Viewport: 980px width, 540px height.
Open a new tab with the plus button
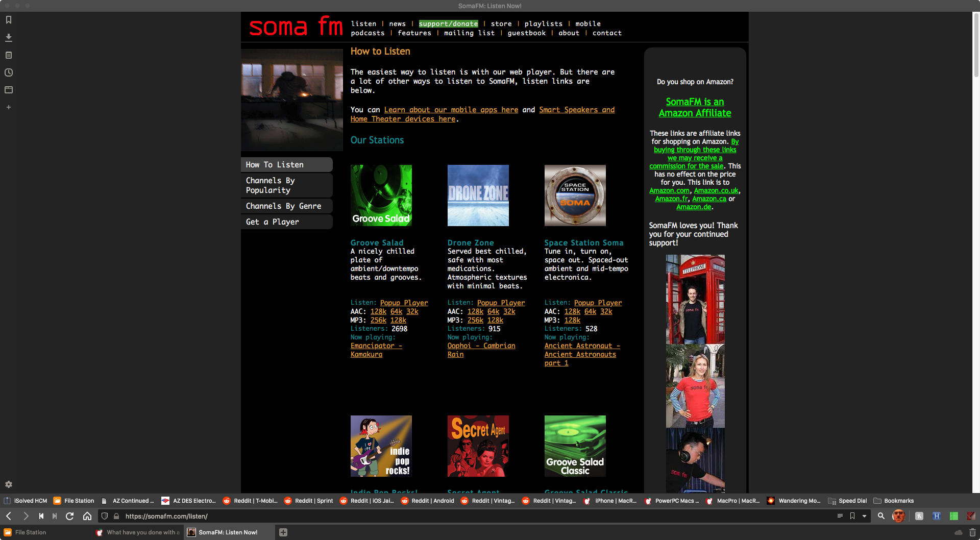283,532
